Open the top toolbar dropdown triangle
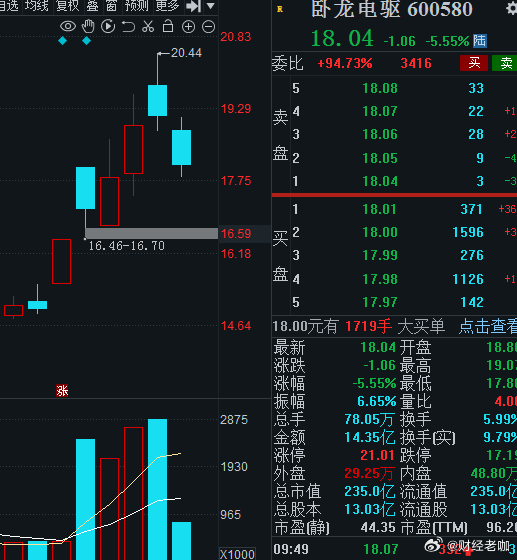This screenshot has width=517, height=560. click(x=211, y=6)
